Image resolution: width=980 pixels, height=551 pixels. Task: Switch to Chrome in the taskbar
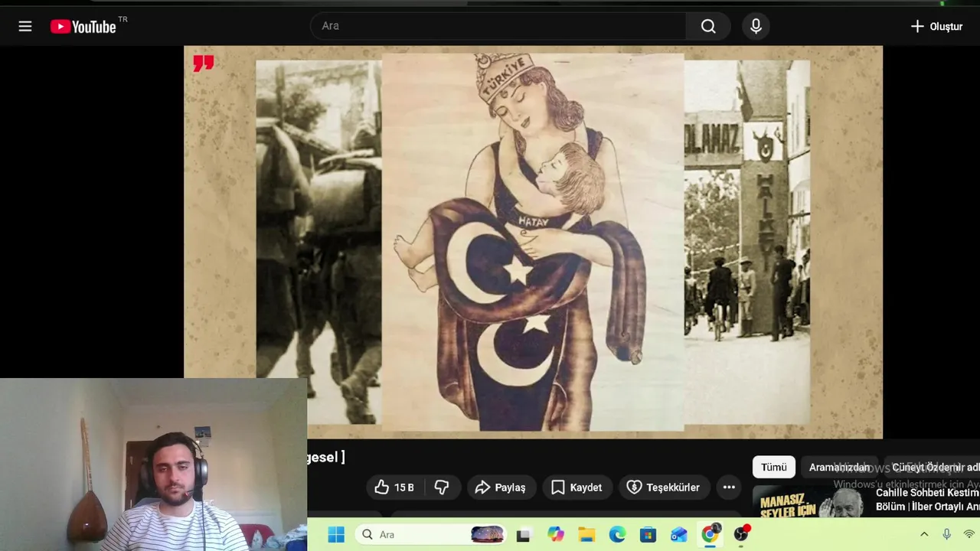pyautogui.click(x=710, y=534)
